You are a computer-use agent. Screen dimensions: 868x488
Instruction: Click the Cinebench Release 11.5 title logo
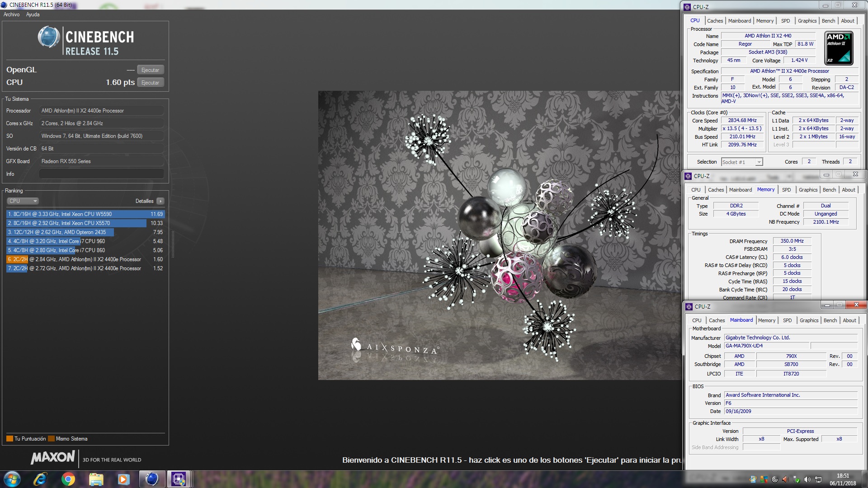86,41
